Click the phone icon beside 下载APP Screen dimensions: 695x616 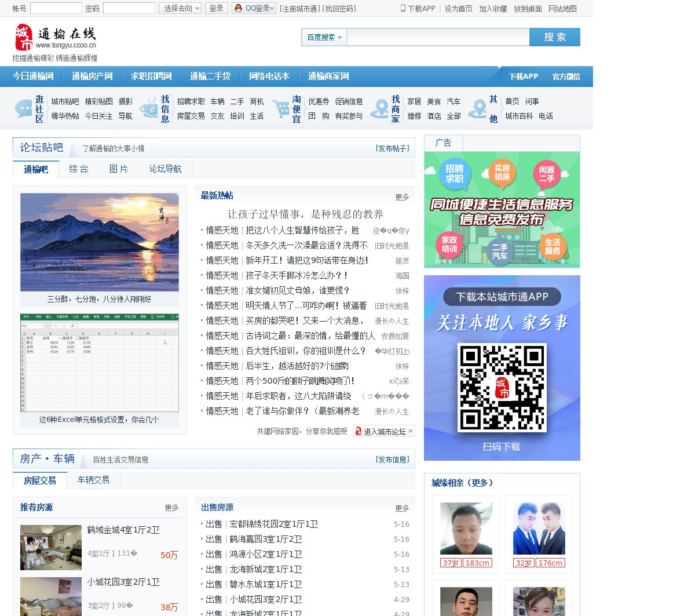click(x=403, y=8)
